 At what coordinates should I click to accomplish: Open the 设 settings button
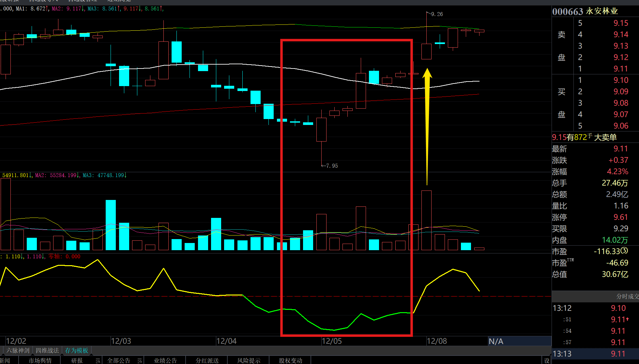click(x=547, y=360)
